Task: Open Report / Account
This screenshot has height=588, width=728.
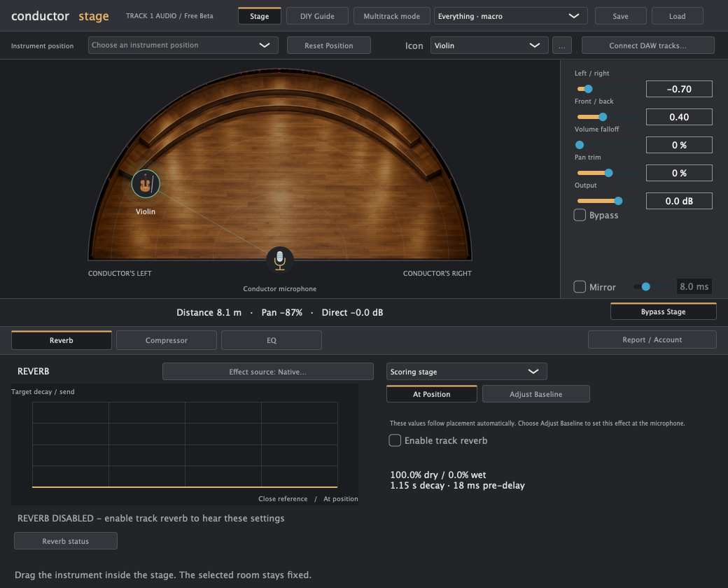Action: pos(652,339)
